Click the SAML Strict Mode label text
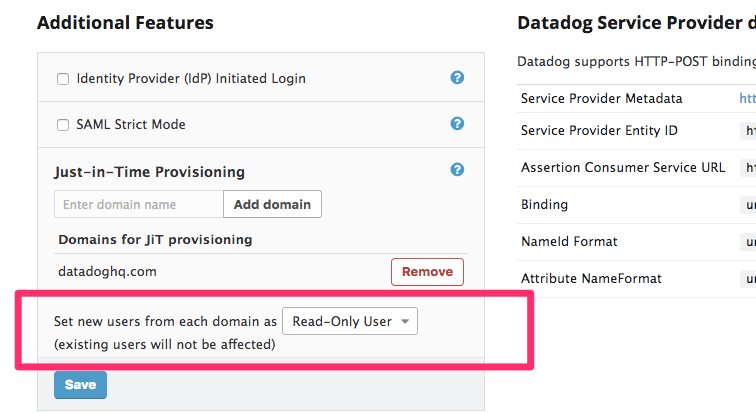 coord(131,124)
